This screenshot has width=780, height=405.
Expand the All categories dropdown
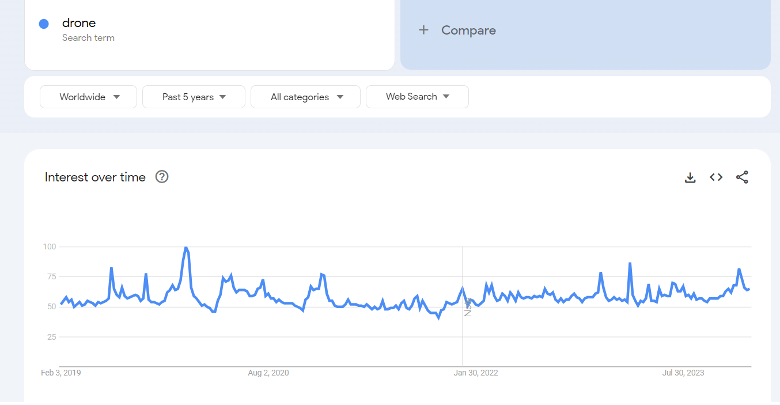pyautogui.click(x=305, y=97)
